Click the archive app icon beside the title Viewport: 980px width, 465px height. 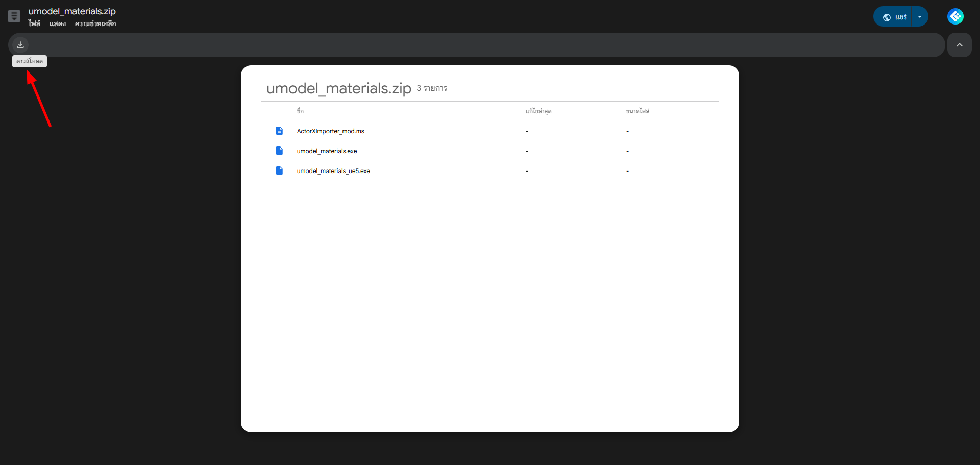14,16
